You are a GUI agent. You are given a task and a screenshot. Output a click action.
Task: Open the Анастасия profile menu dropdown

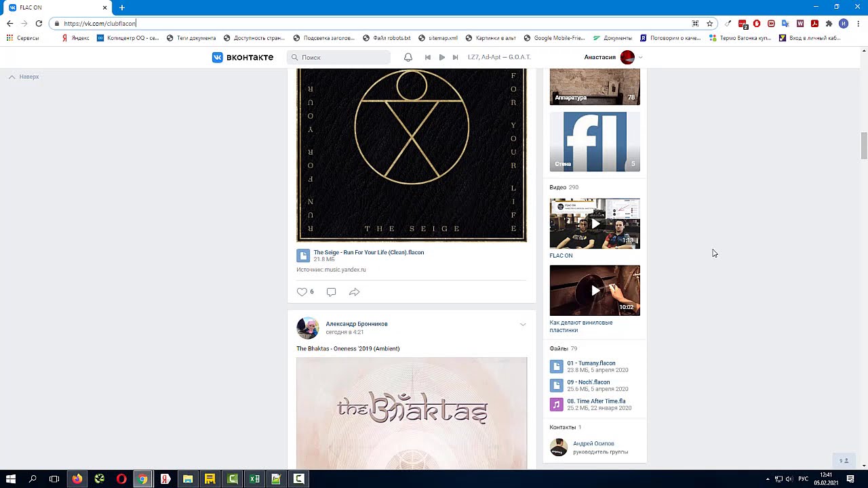614,58
